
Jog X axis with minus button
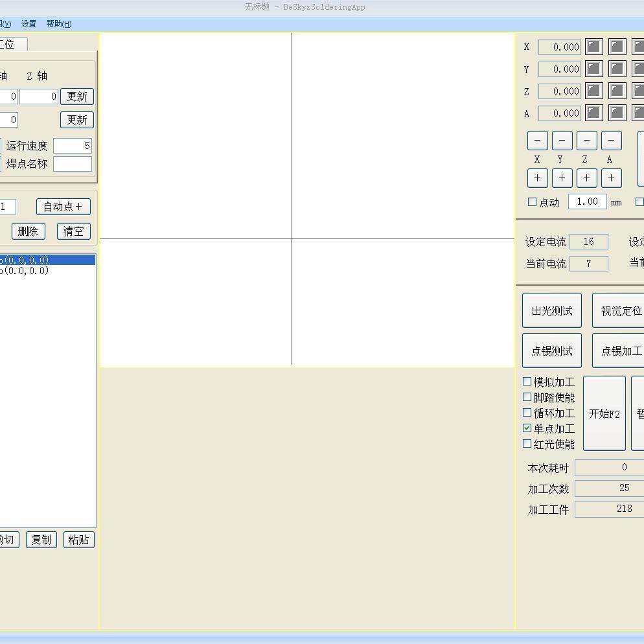(537, 141)
